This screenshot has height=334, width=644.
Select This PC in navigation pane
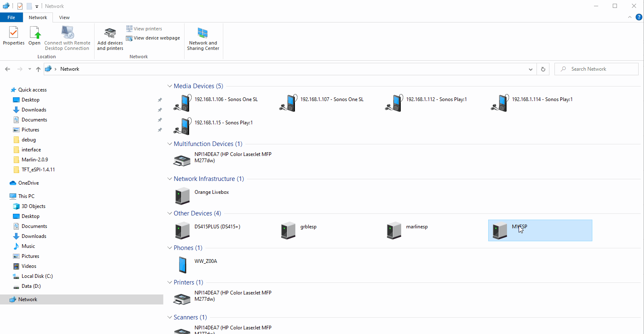tap(26, 196)
